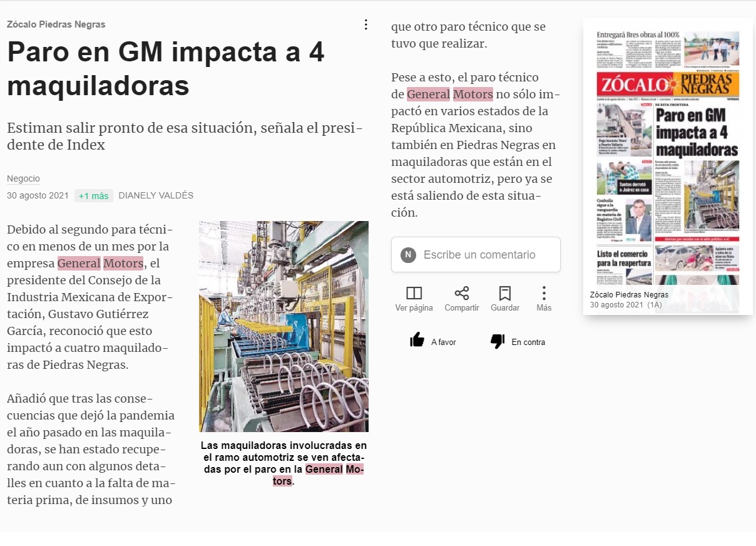Image resolution: width=756 pixels, height=546 pixels.
Task: Open the Zócalo Piedras Negras publication link
Action: click(x=56, y=24)
